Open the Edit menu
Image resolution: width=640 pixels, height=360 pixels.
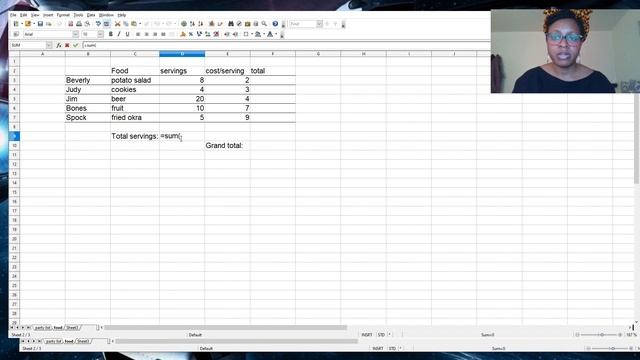[x=23, y=15]
